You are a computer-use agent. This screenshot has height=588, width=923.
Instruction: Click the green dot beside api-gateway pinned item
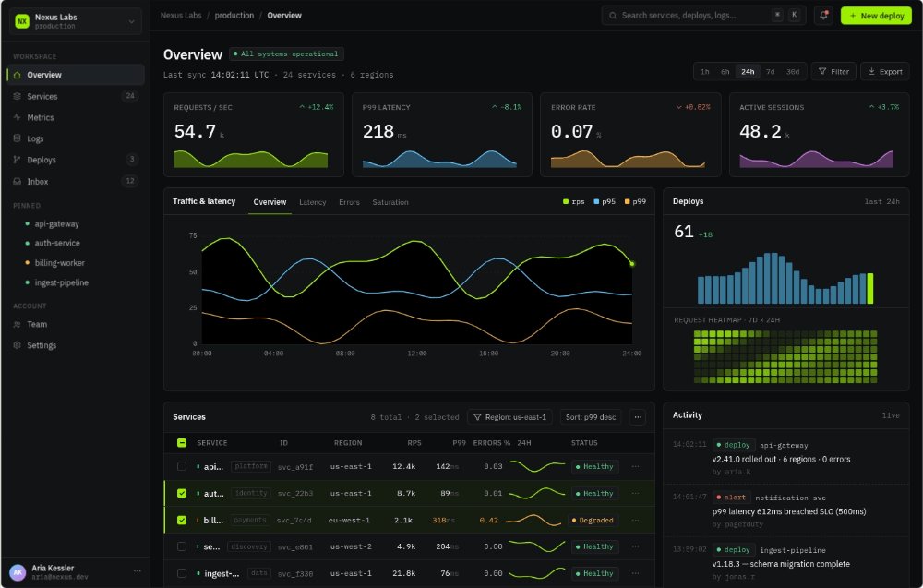point(27,223)
